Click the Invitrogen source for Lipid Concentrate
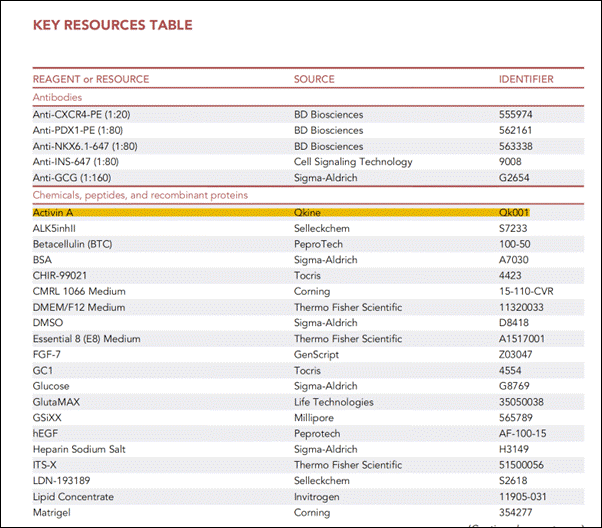Image resolution: width=602 pixels, height=528 pixels. pyautogui.click(x=317, y=497)
